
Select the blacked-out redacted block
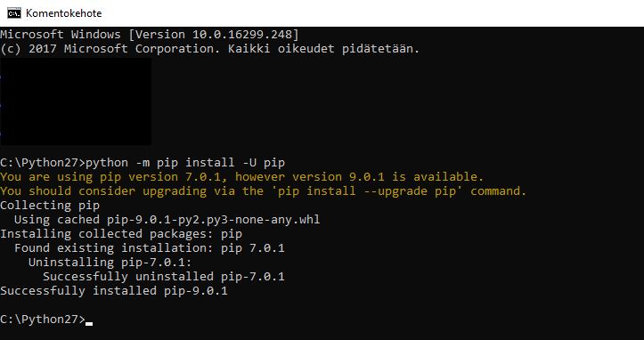click(x=76, y=101)
